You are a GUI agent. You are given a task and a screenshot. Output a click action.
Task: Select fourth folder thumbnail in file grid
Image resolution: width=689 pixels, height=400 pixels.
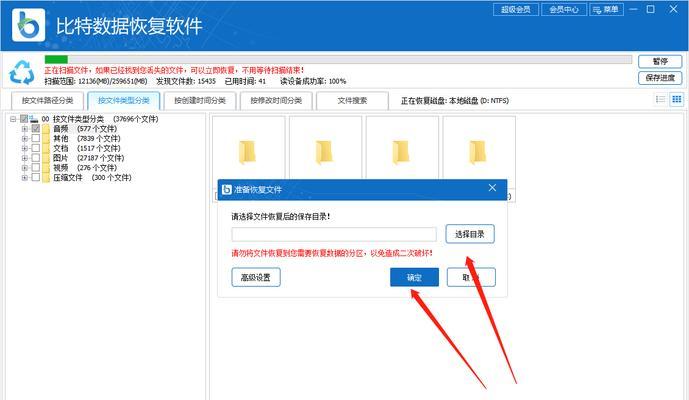pyautogui.click(x=479, y=152)
